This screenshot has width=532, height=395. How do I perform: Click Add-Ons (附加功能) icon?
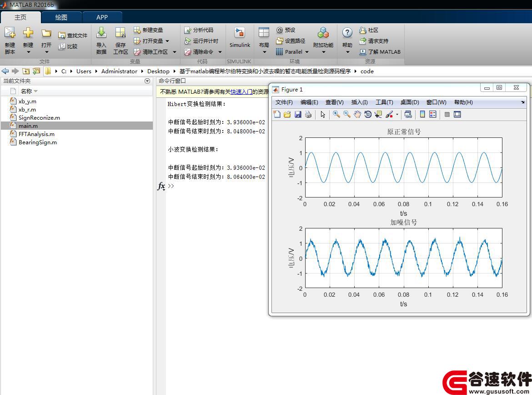coord(323,33)
